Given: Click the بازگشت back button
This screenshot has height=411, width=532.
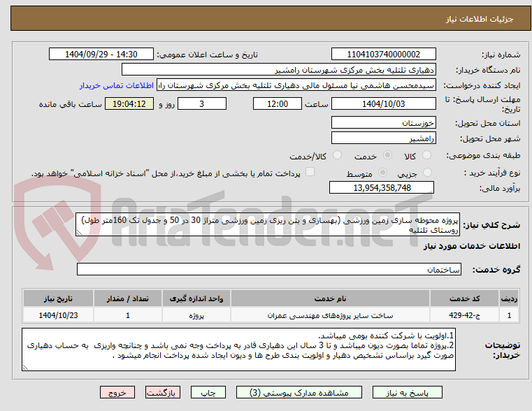Looking at the screenshot, I should pos(162,392).
